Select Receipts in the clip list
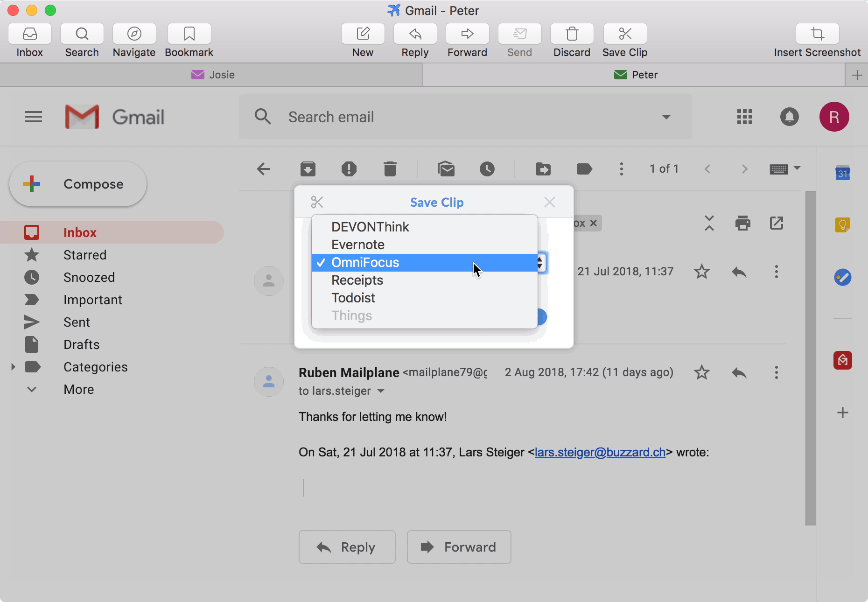The image size is (868, 602). (x=425, y=280)
